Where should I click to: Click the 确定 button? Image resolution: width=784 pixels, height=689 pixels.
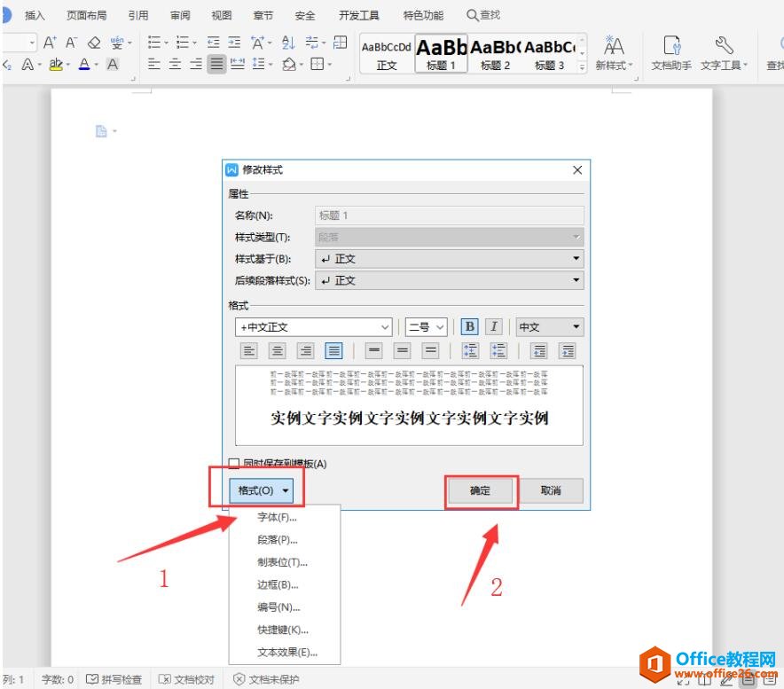coord(480,490)
